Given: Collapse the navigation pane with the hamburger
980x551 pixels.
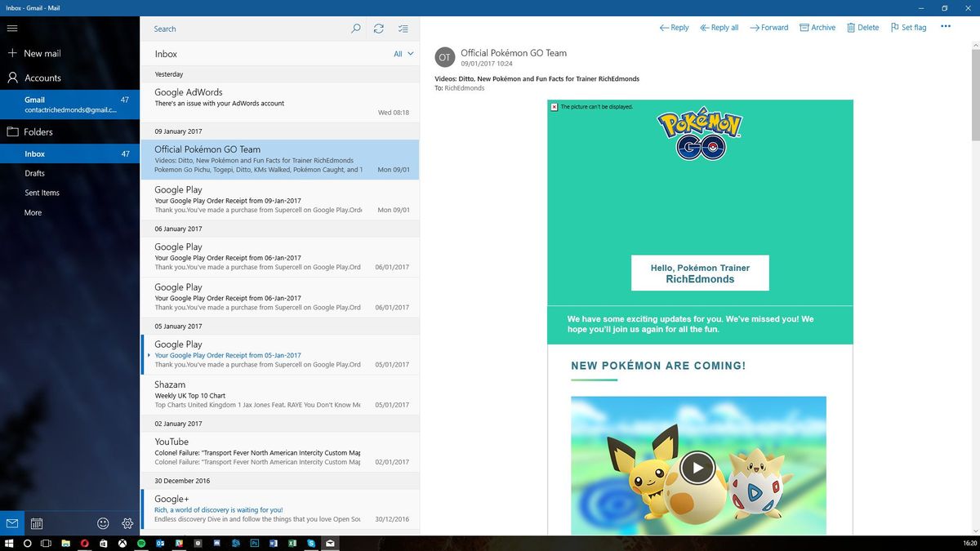Looking at the screenshot, I should 12,28.
